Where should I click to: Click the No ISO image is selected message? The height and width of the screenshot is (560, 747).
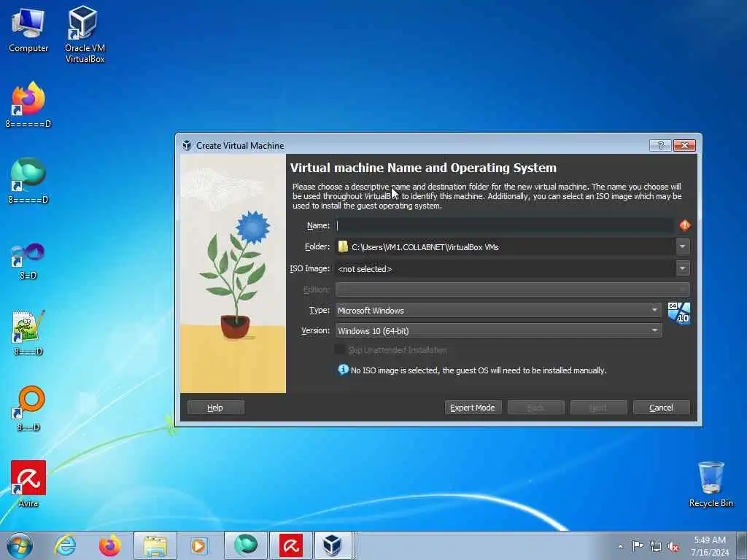[x=479, y=370]
